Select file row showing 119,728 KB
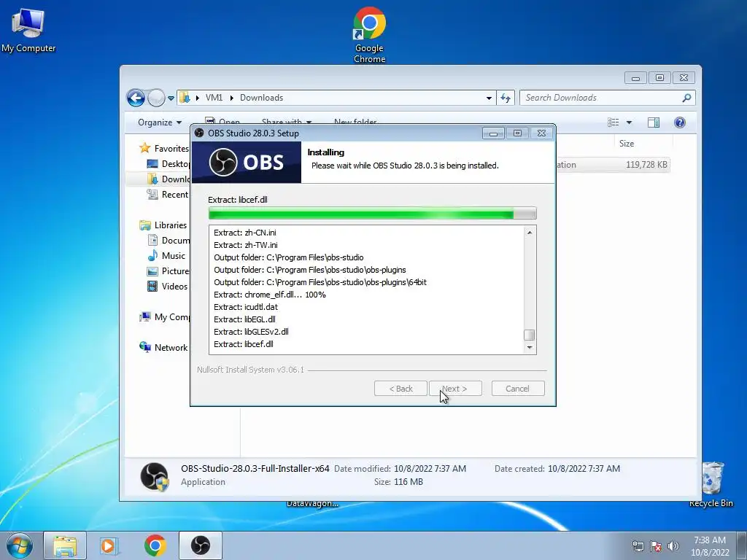747x560 pixels. pos(612,165)
